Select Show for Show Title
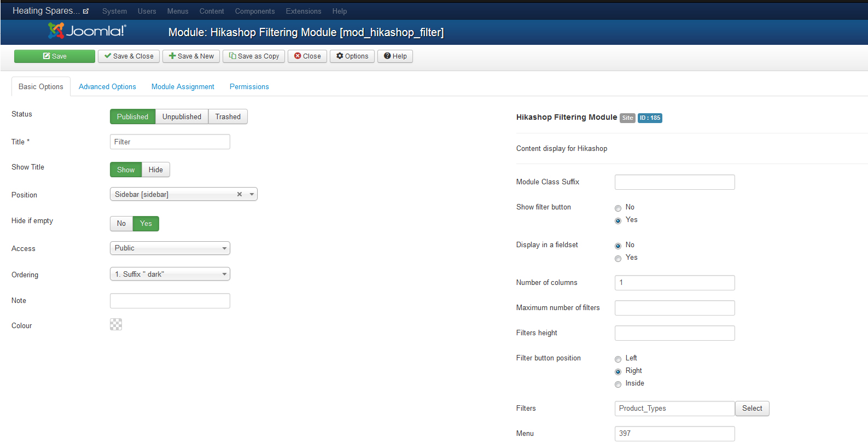 126,170
